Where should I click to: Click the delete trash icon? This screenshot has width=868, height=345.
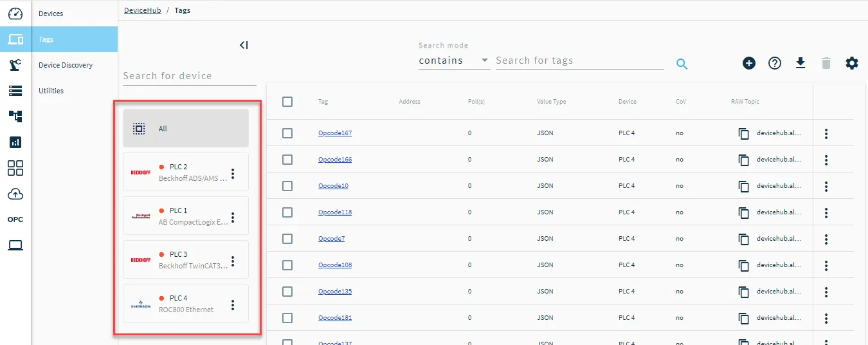[826, 63]
